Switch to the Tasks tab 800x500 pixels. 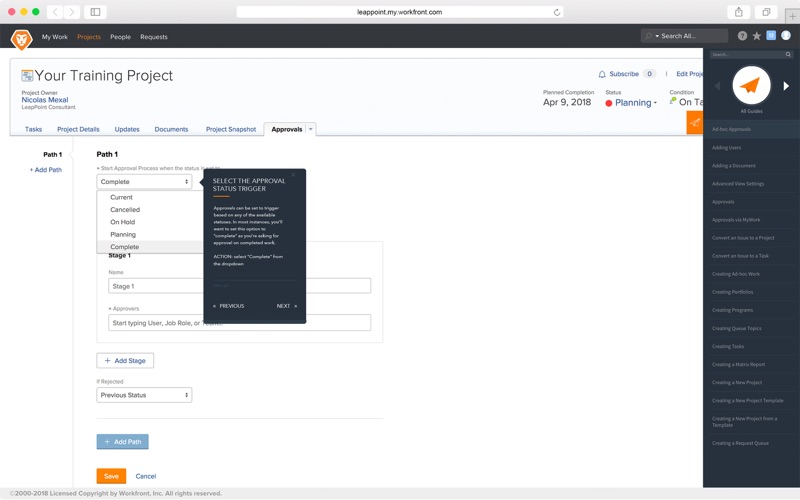click(33, 129)
